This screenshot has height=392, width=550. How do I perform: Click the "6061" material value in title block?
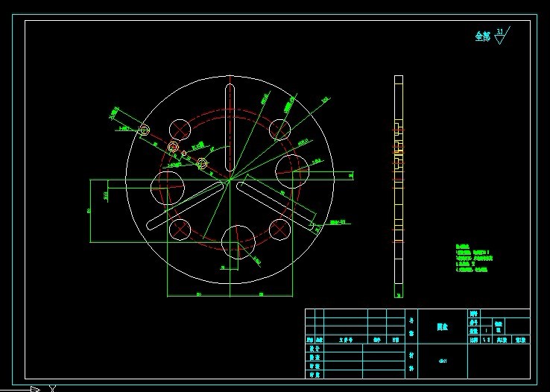pyautogui.click(x=443, y=361)
